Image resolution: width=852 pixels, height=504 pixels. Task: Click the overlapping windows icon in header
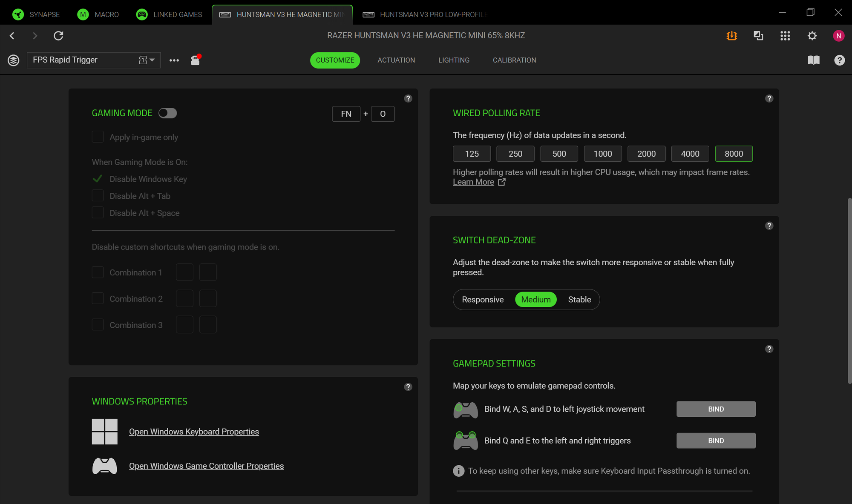tap(758, 36)
